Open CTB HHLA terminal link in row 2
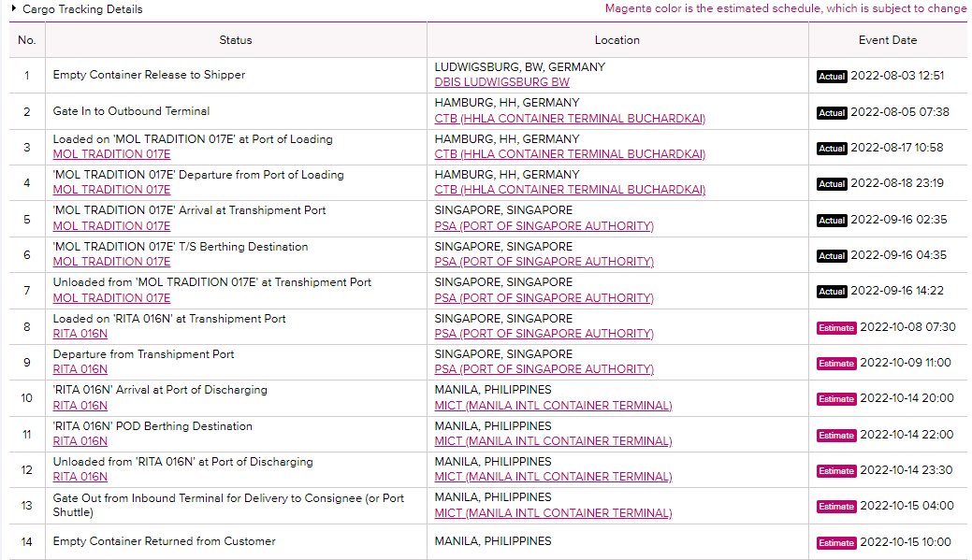Screen dimensions: 972x560 click(570, 118)
